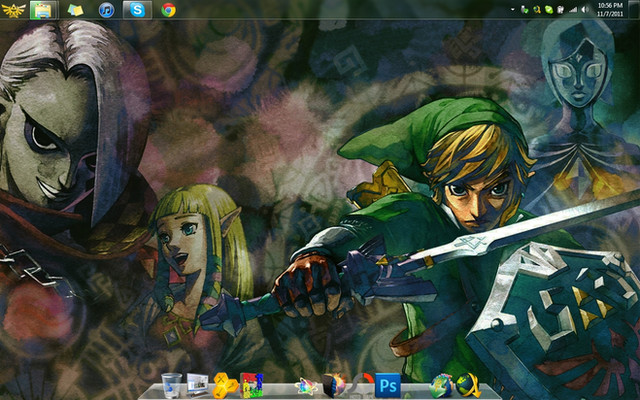Screen dimensions: 640x400
Task: Open the Recycle Bin in the dock
Action: tap(172, 386)
